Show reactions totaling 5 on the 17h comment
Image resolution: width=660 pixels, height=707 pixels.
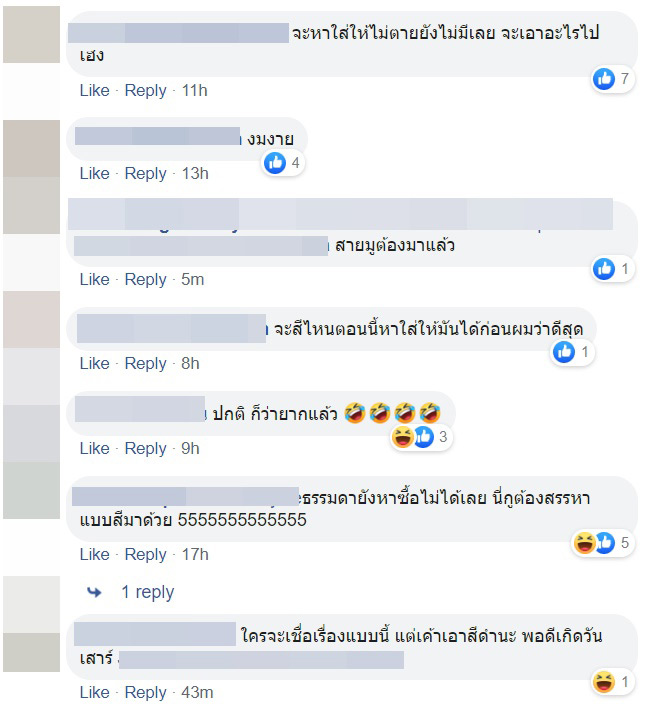pos(603,542)
